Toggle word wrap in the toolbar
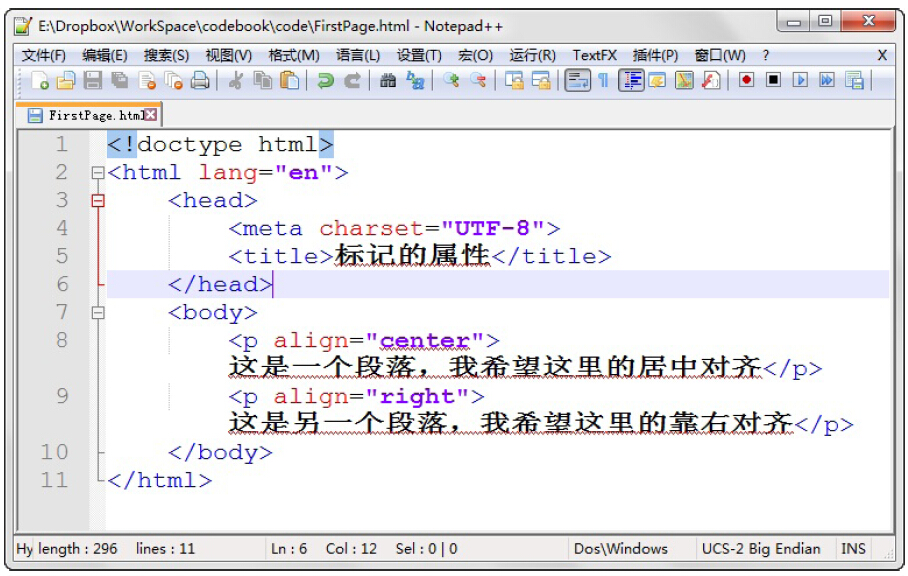Viewport: 908px width, 576px height. pos(577,80)
